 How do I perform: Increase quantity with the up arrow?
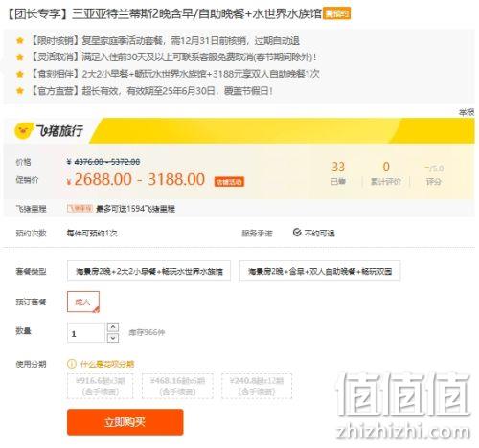[113, 327]
